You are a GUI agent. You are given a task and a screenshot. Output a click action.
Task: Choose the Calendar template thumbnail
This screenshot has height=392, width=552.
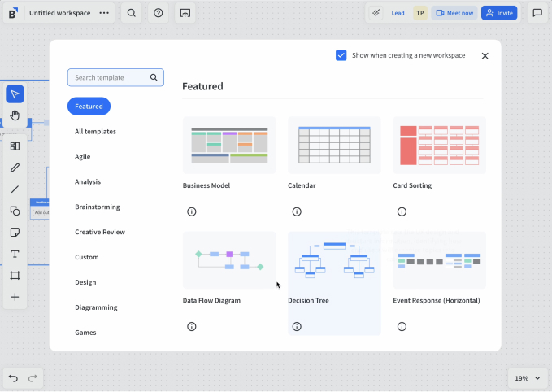point(334,146)
